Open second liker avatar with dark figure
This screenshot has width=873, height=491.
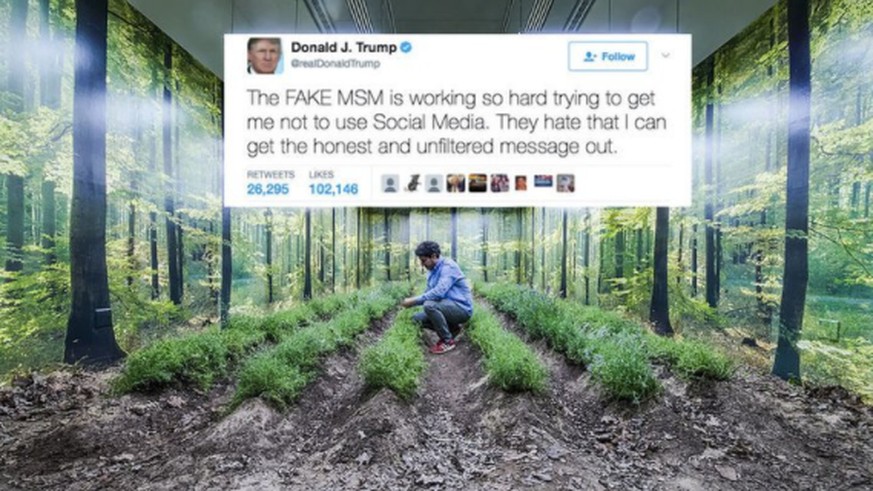click(412, 183)
